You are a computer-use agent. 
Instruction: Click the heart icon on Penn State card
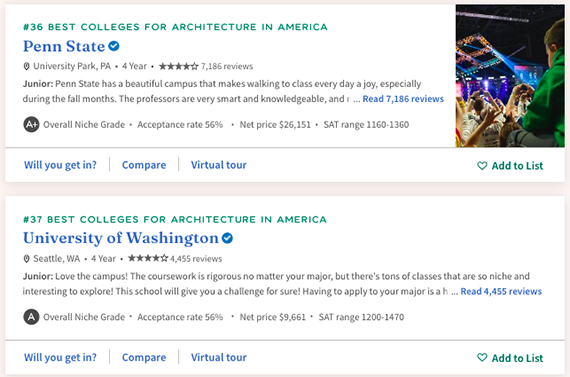pos(482,166)
